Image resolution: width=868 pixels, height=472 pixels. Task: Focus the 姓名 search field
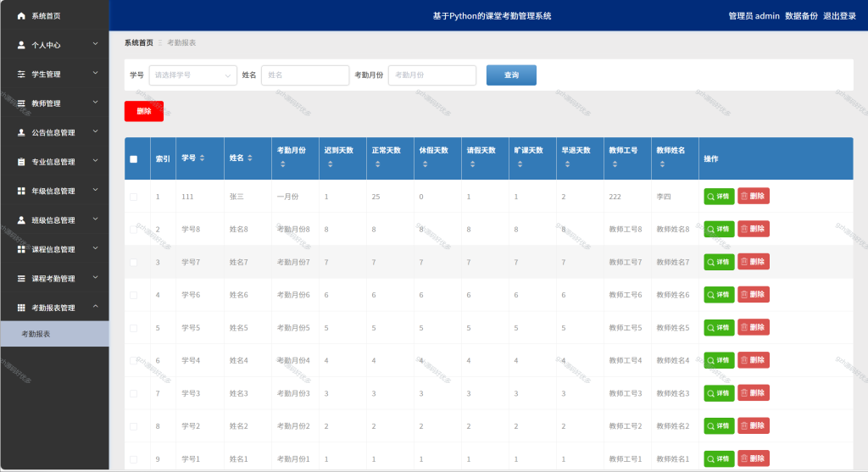pos(305,75)
